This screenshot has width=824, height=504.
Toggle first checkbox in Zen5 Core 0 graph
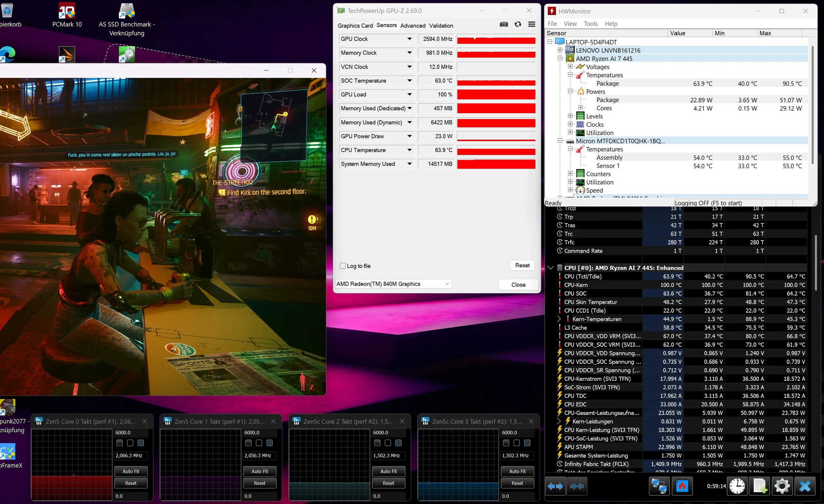pyautogui.click(x=119, y=443)
